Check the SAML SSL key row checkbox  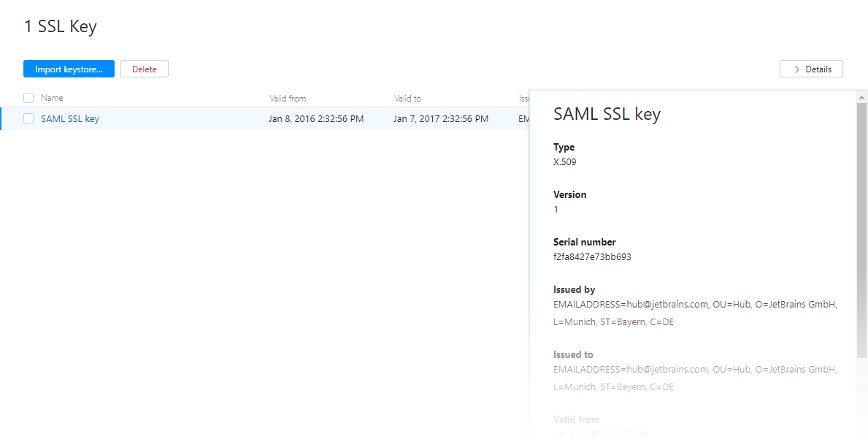[x=28, y=118]
